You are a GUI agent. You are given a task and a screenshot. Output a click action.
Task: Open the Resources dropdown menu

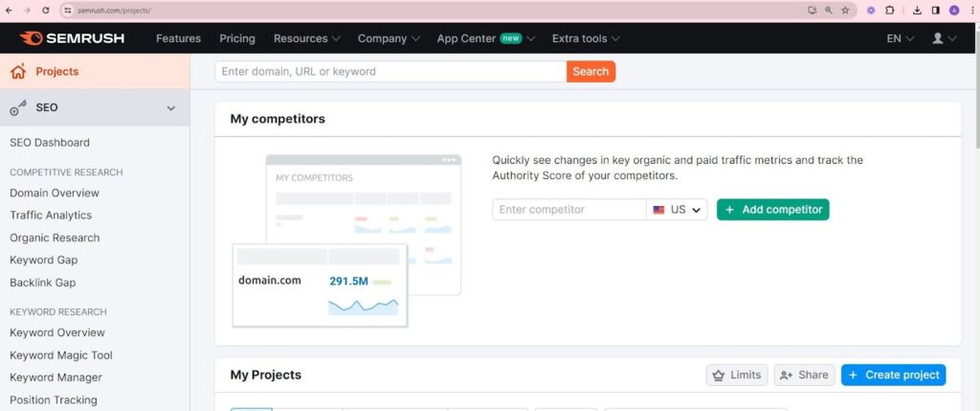pyautogui.click(x=307, y=38)
